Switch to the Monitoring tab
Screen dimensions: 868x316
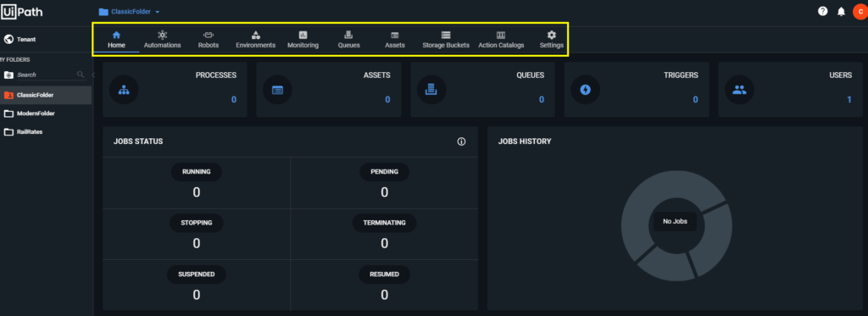pyautogui.click(x=303, y=40)
